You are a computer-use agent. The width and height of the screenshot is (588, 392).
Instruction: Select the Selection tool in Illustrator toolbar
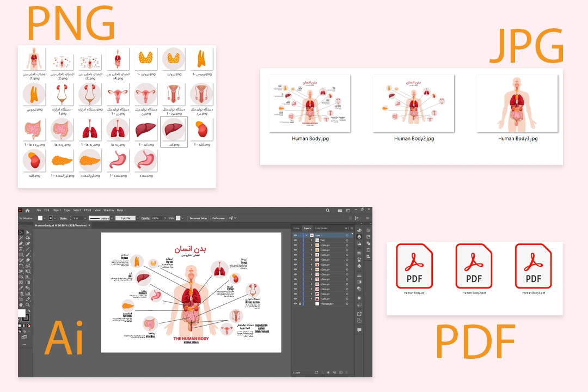pos(21,232)
